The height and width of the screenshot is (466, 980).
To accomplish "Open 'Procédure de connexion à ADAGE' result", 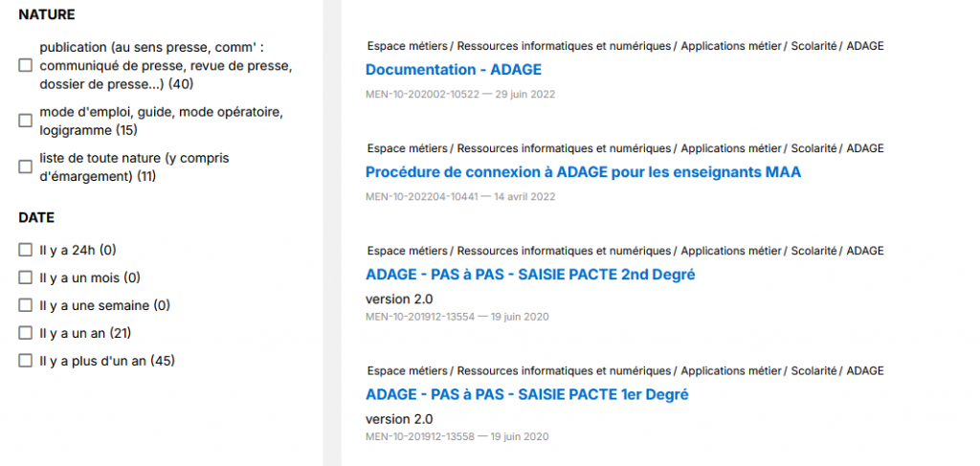I will [x=583, y=172].
